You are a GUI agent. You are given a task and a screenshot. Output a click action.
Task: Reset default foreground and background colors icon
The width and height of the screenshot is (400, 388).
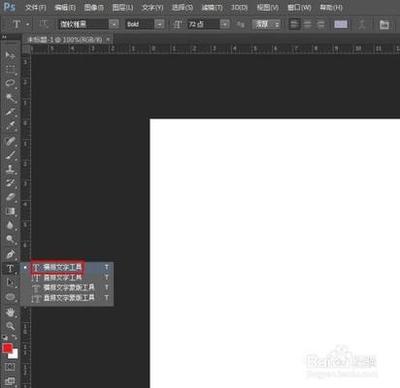[x=5, y=337]
